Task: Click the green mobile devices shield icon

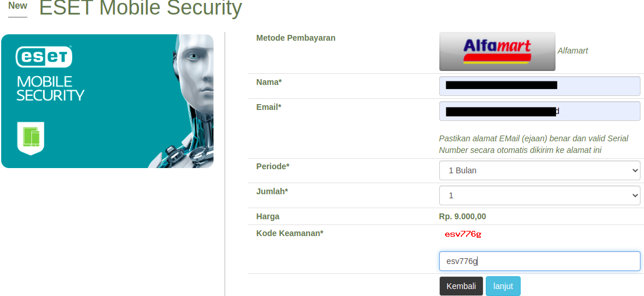Action: tap(31, 138)
